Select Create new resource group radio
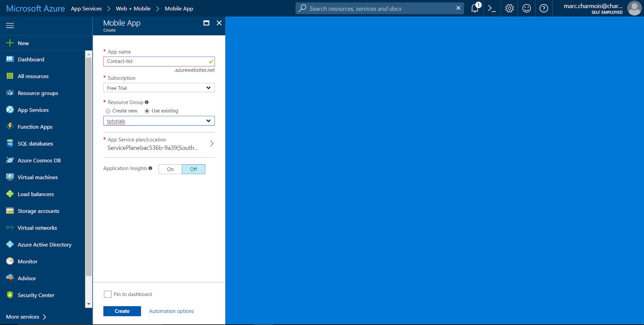The image size is (644, 325). click(x=108, y=111)
